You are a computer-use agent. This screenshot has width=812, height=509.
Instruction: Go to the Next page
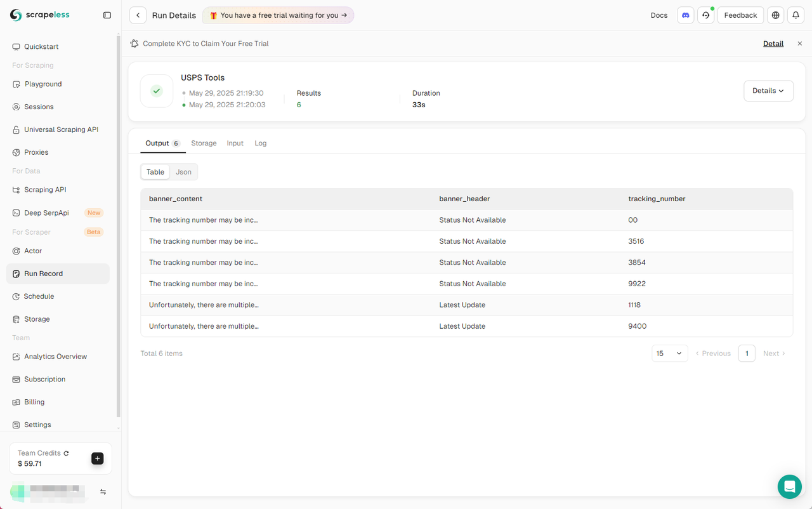pyautogui.click(x=774, y=354)
